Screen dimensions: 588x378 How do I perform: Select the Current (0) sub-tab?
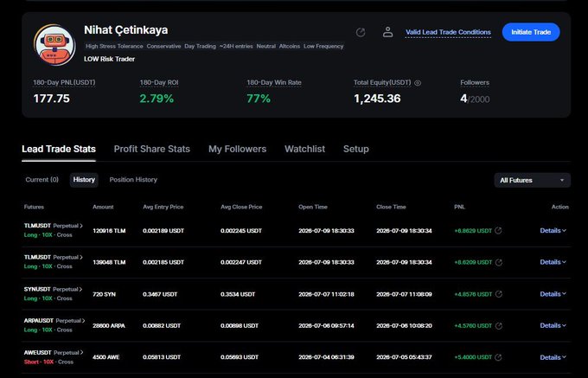[x=42, y=180]
